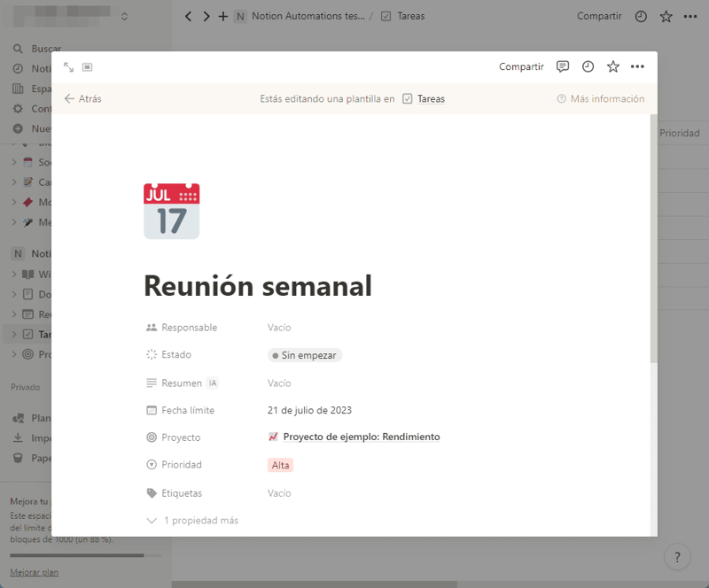Open Mejorar plan link

(x=34, y=572)
